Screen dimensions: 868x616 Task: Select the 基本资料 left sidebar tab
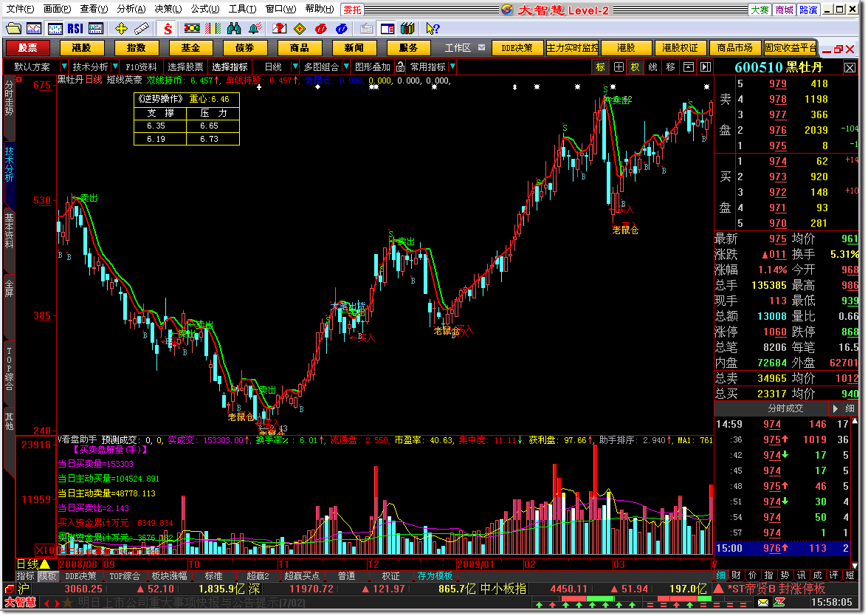point(9,230)
